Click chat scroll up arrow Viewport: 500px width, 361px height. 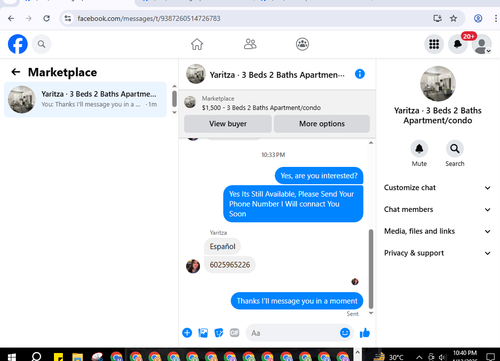click(x=371, y=143)
